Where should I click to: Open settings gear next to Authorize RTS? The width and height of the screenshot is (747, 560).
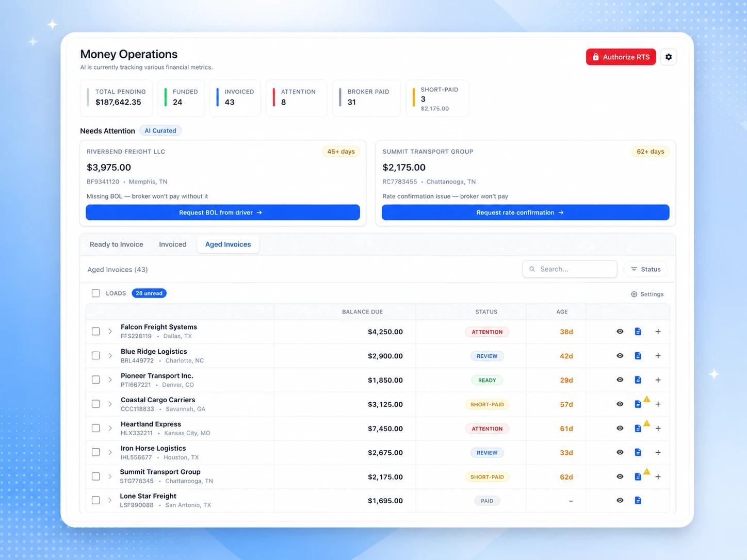point(669,57)
